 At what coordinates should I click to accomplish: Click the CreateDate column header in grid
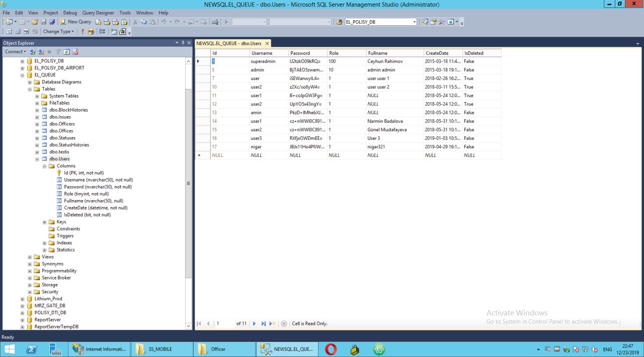443,53
